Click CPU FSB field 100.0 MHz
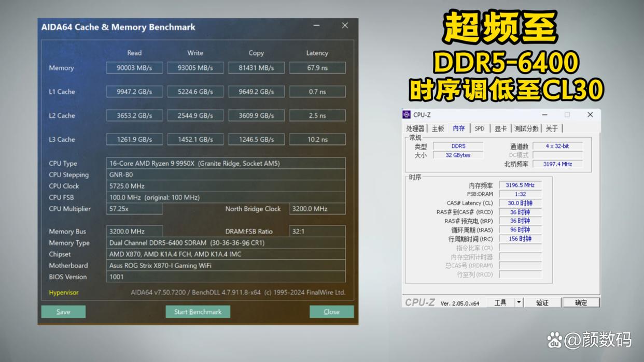Screen dimensions: 644x362 pos(226,197)
